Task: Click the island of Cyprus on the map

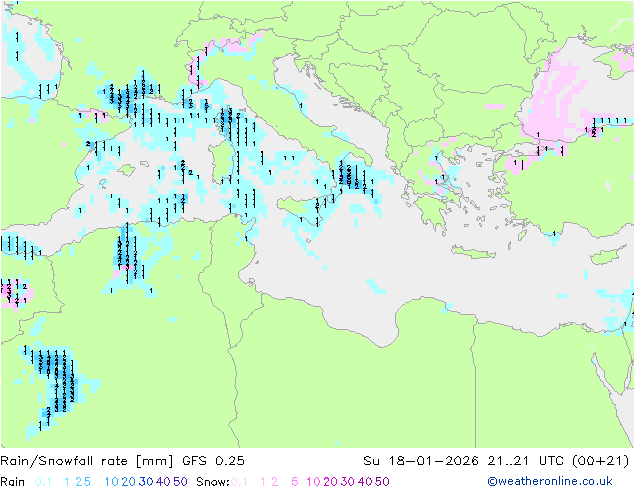Action: click(x=609, y=255)
